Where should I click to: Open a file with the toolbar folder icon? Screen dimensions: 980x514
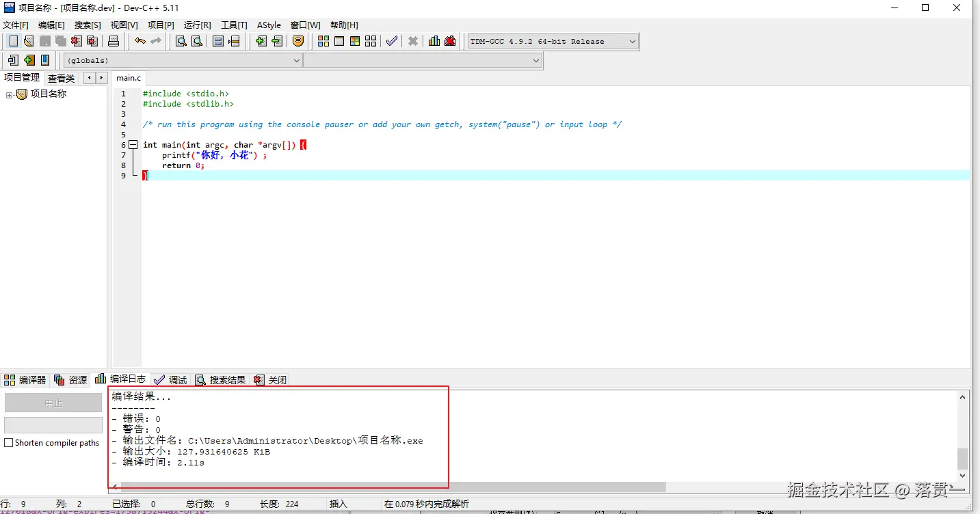coord(29,41)
